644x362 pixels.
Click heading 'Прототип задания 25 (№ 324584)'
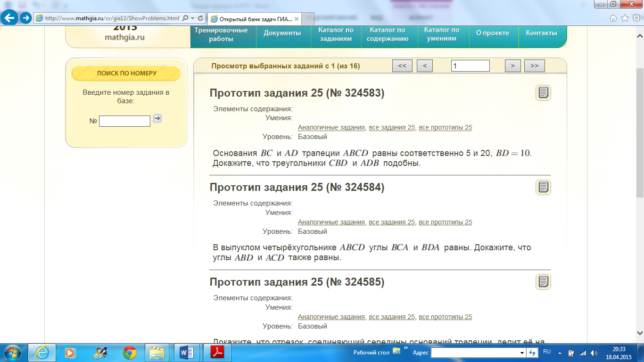pyautogui.click(x=297, y=188)
